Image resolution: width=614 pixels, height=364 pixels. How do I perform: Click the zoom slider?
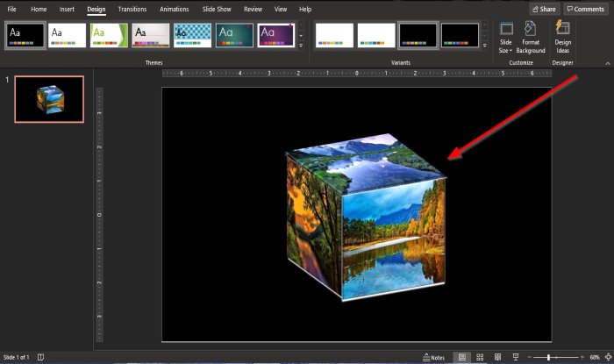point(549,357)
